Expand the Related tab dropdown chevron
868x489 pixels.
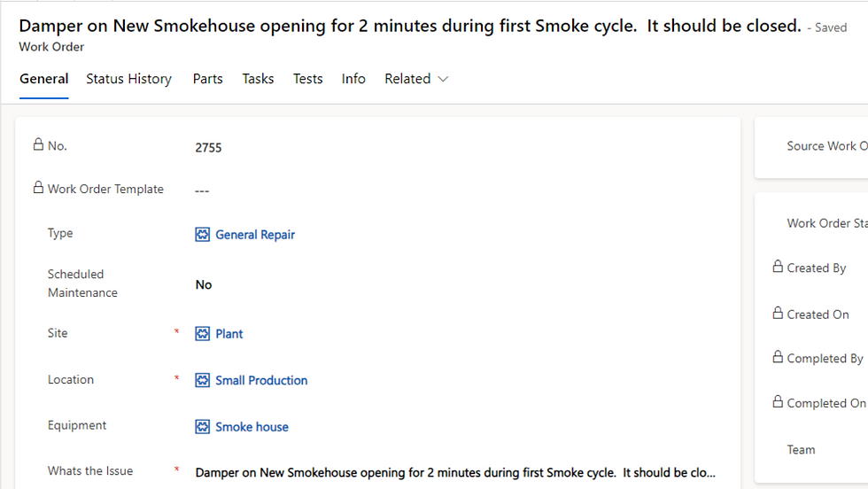click(444, 79)
